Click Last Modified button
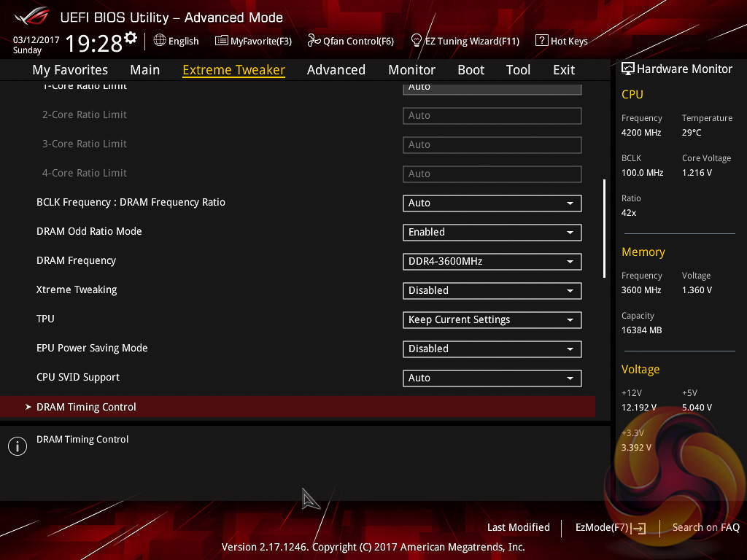The image size is (747, 560). coord(519,527)
